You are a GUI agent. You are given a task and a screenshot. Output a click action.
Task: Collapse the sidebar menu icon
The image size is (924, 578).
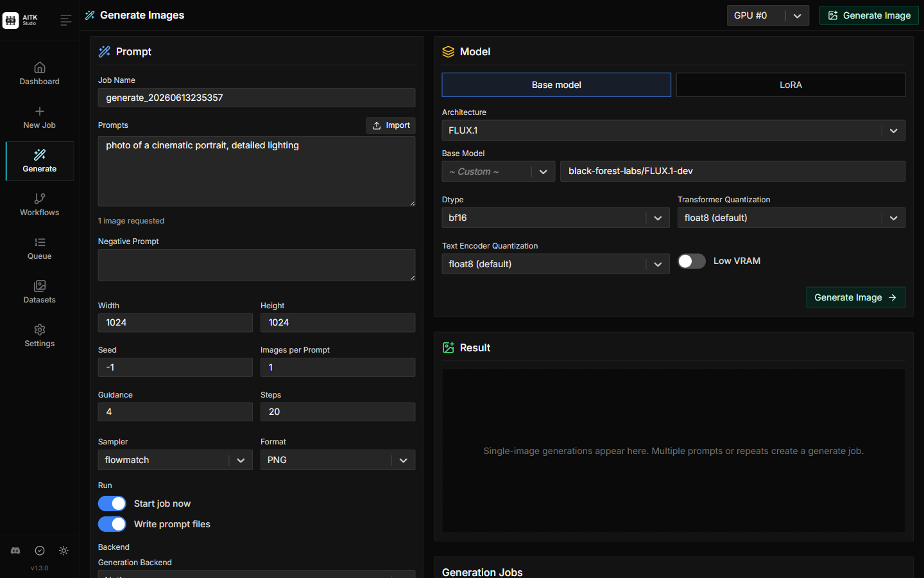[65, 21]
